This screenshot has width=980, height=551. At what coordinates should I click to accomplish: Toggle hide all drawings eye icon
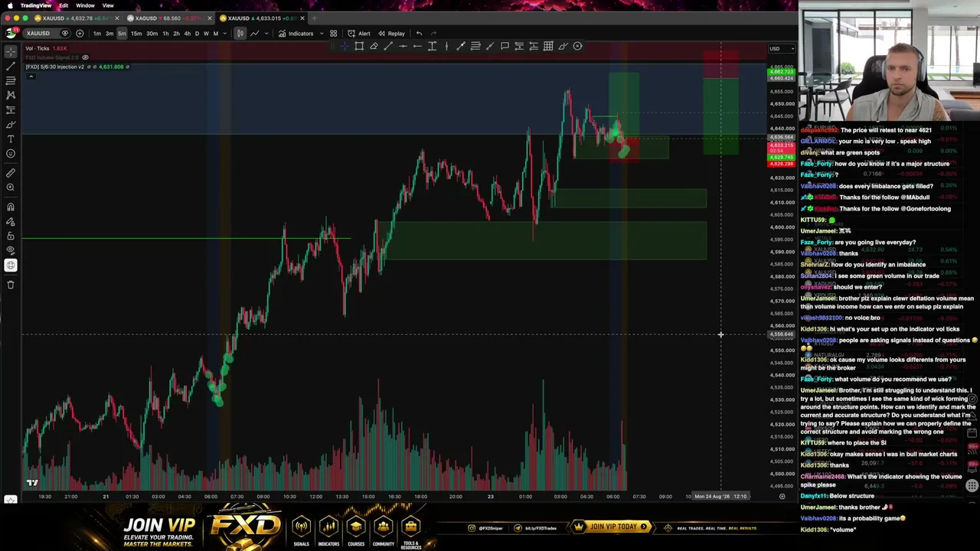pos(11,250)
